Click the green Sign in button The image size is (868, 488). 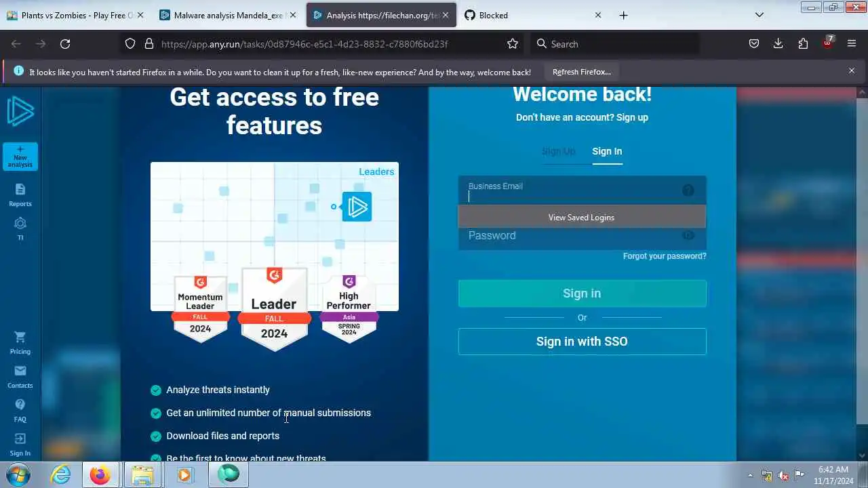582,293
